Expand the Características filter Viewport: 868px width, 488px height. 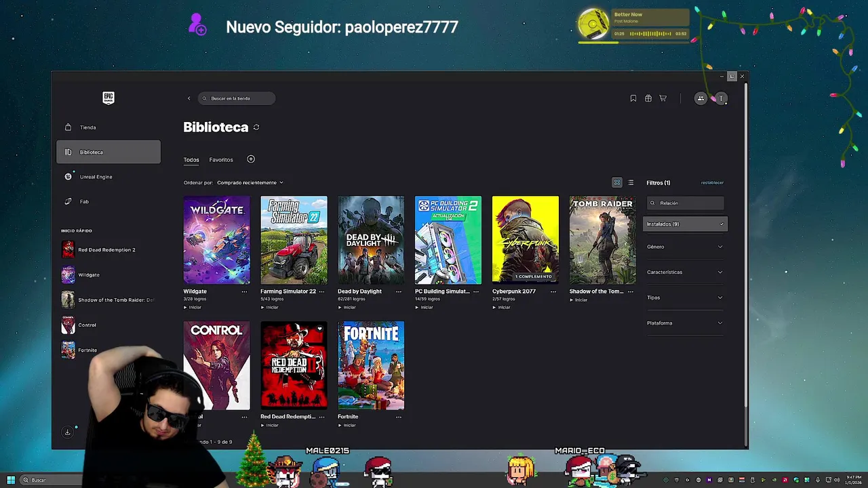[685, 272]
